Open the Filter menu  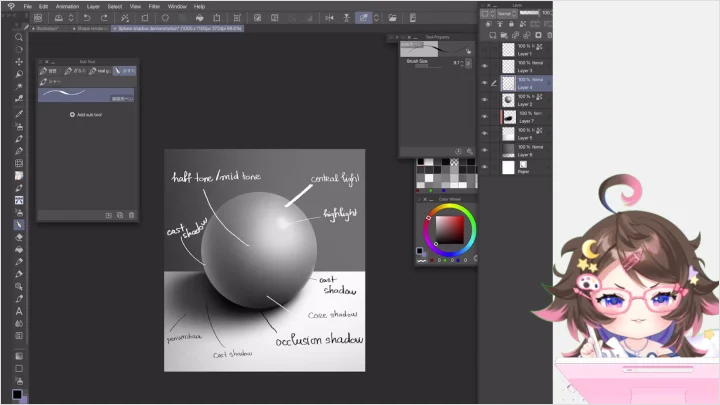[x=154, y=6]
